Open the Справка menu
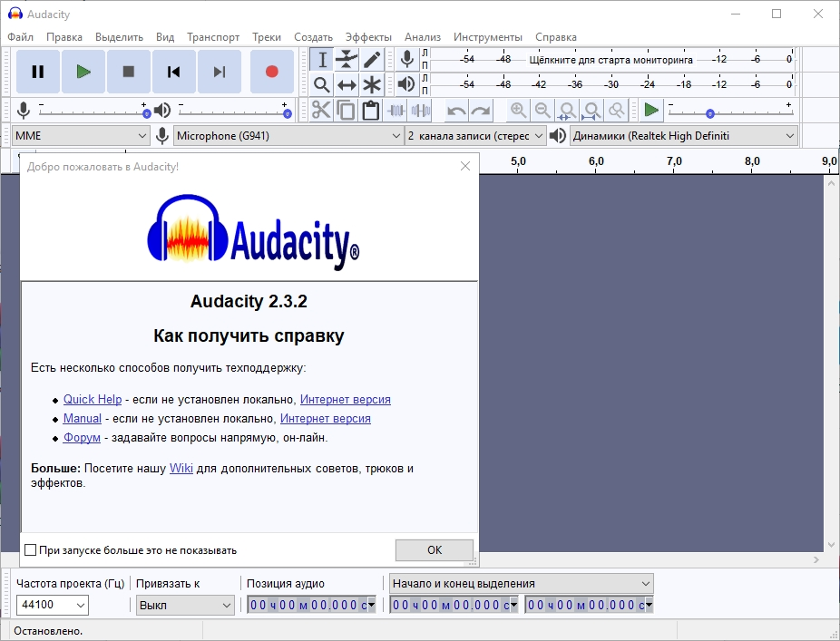840x641 pixels. [556, 37]
